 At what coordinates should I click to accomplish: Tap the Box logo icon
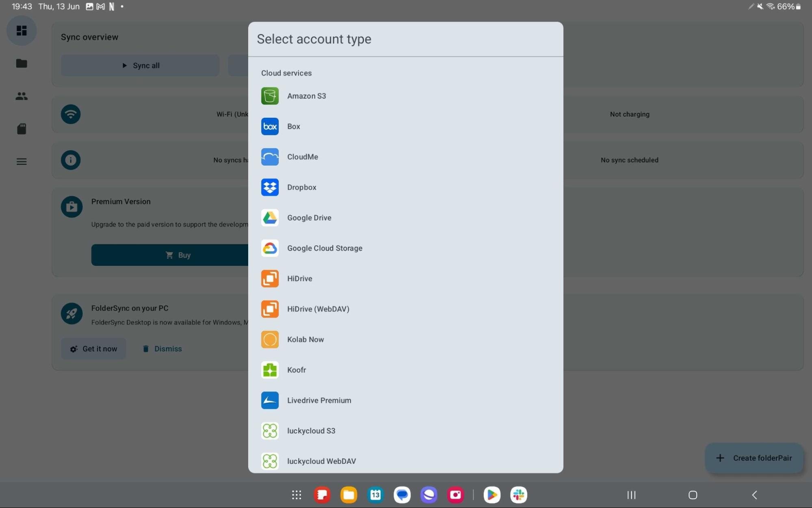270,126
